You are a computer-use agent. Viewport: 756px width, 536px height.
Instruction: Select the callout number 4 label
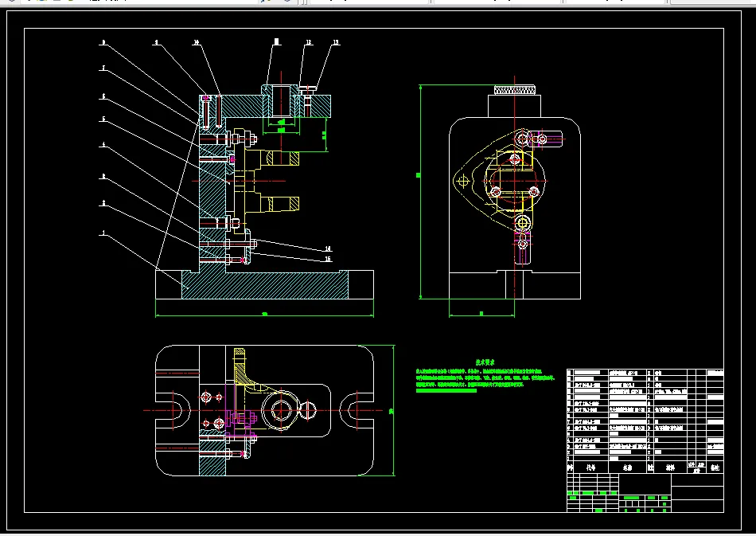coord(103,145)
